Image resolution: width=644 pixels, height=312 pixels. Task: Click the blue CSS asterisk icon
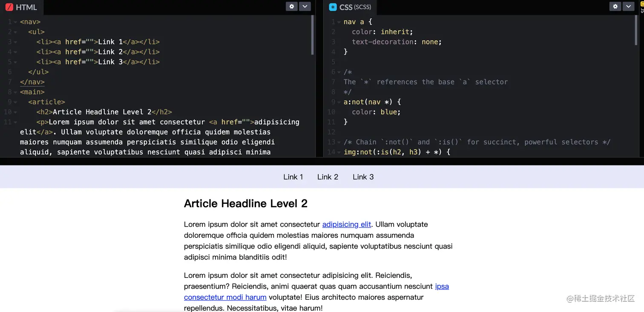[x=333, y=7]
